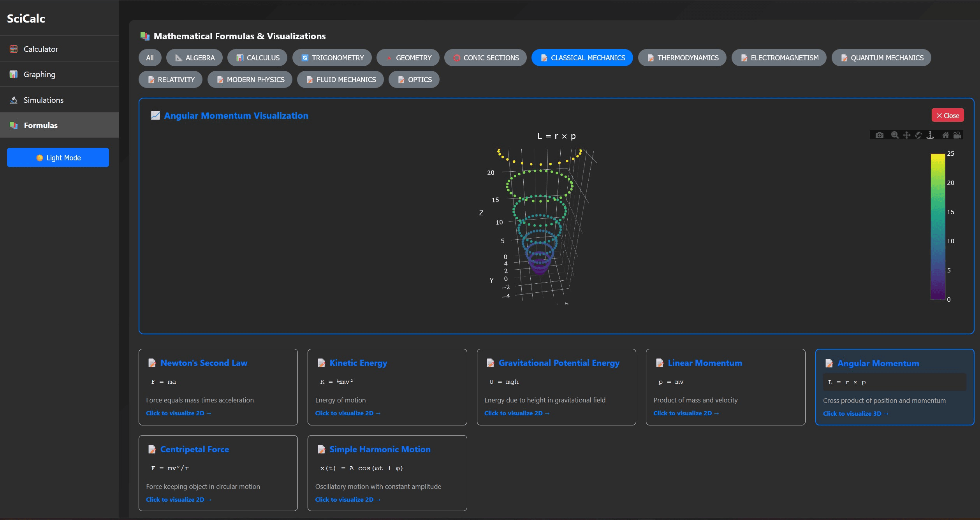Activate the Pan tool in the plot toolbar
The width and height of the screenshot is (980, 520).
[x=907, y=135]
